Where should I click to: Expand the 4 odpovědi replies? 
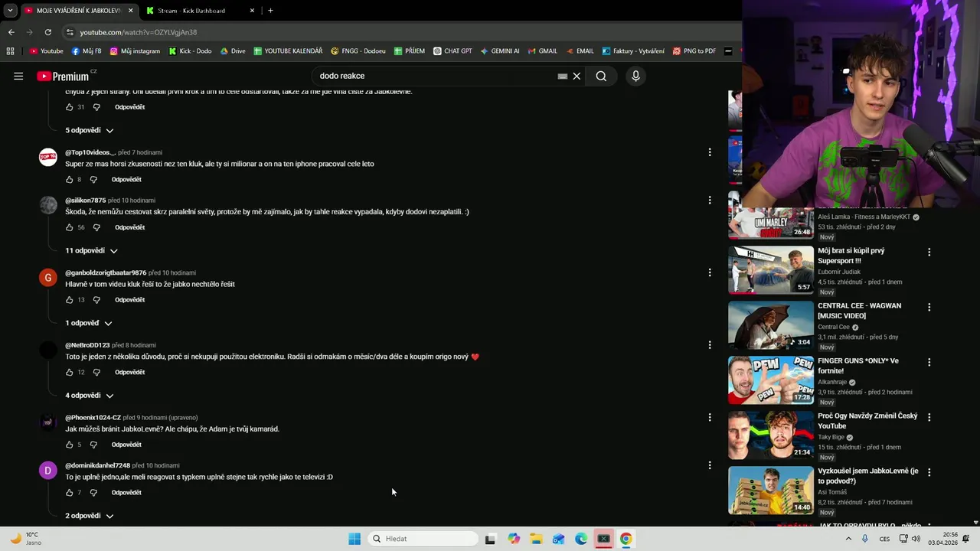point(89,396)
